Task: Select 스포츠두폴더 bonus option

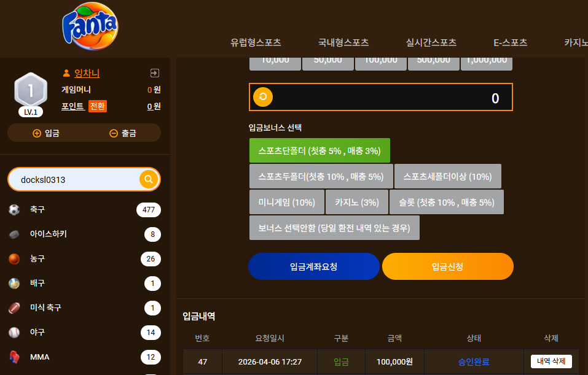Action: tap(321, 176)
